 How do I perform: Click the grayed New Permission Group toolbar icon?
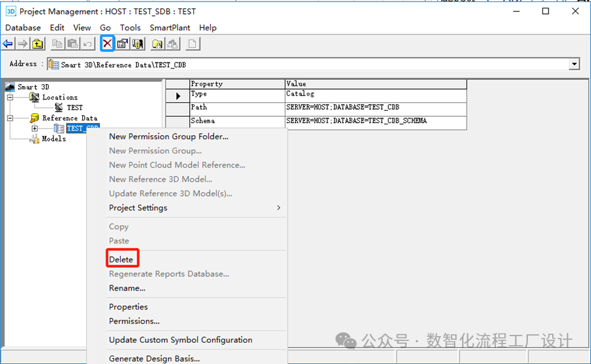[x=173, y=44]
